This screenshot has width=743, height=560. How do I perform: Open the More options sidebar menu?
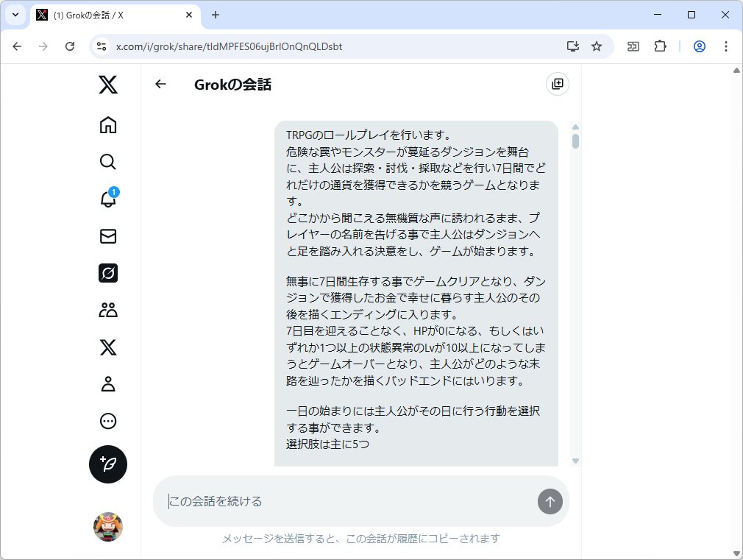[x=107, y=420]
